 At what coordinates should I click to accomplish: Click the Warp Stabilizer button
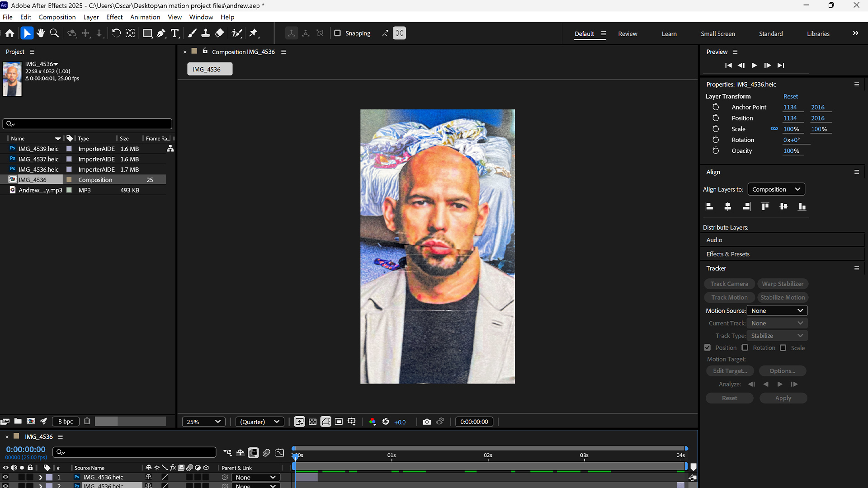tap(783, 284)
